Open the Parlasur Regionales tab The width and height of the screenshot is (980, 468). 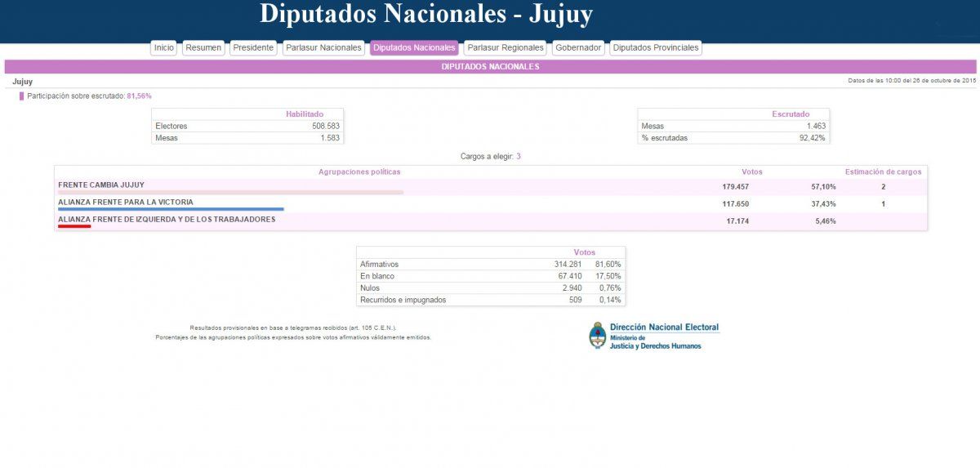(x=506, y=48)
